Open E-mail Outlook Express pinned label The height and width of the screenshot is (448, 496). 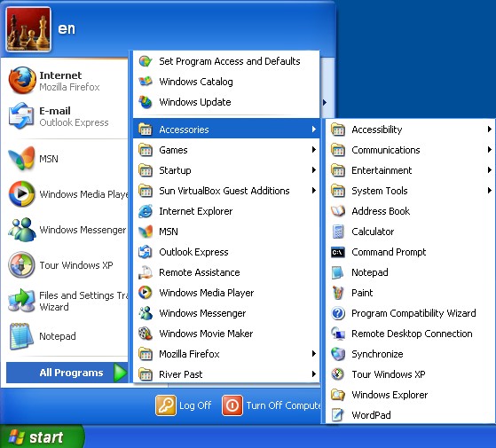pyautogui.click(x=74, y=116)
